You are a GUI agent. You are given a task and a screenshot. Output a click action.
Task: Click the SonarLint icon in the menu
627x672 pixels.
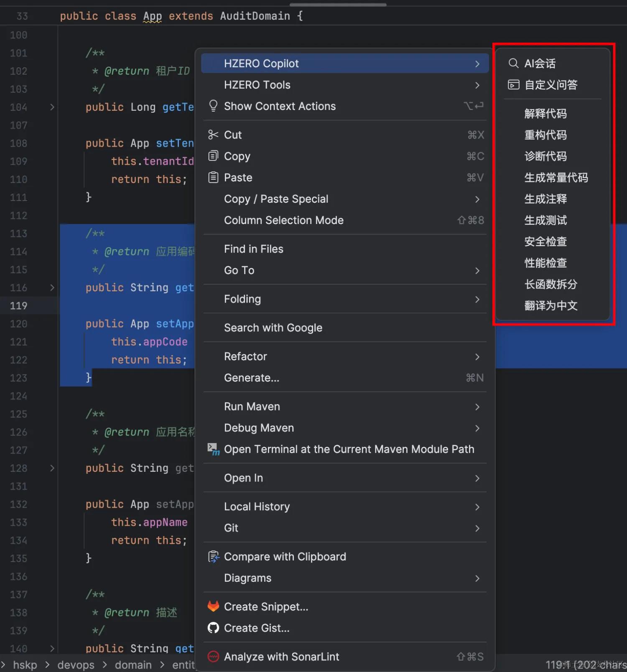pyautogui.click(x=213, y=657)
